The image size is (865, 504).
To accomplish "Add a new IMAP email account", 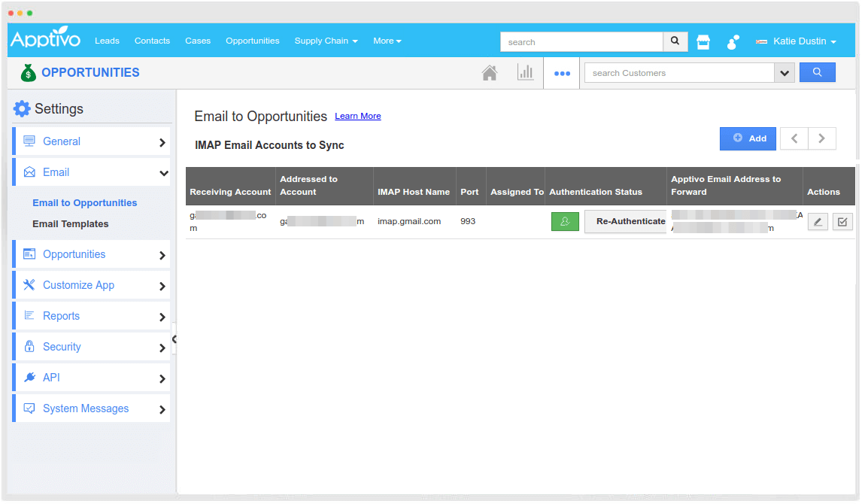I will [x=748, y=138].
